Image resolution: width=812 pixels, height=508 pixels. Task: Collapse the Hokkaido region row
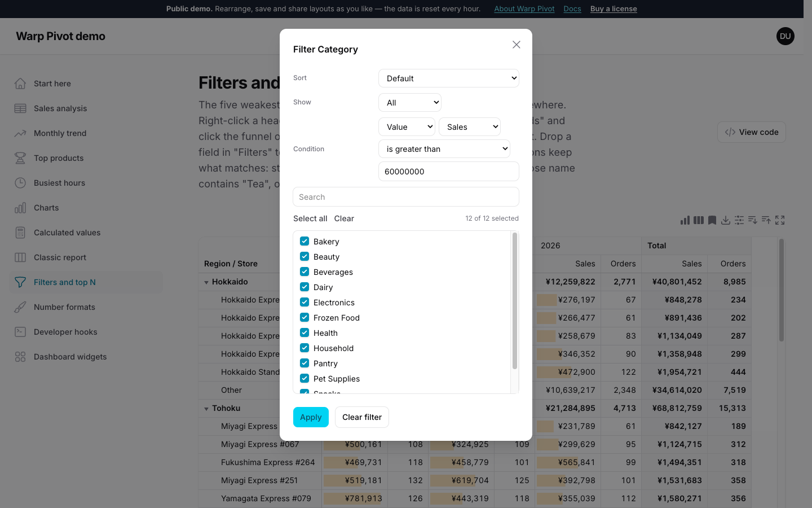click(206, 282)
